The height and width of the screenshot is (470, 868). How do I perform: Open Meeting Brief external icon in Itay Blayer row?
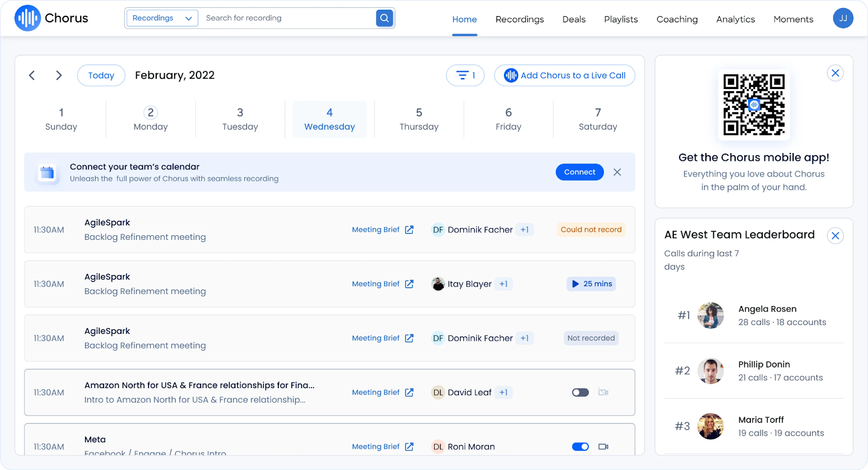click(x=410, y=284)
